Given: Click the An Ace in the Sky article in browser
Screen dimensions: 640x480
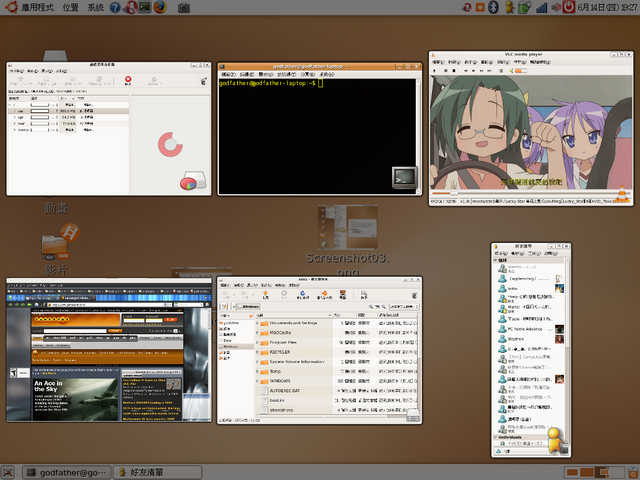Looking at the screenshot, I should click(75, 400).
